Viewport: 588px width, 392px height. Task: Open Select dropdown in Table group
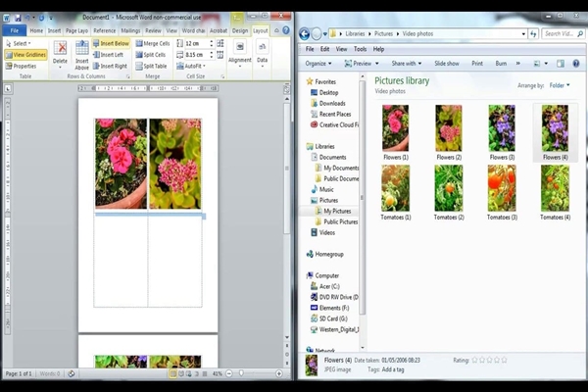tap(19, 43)
